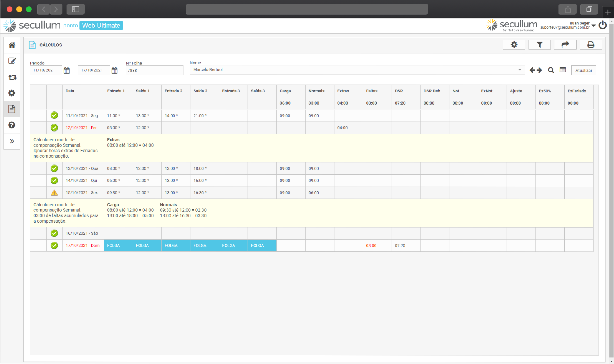The image size is (614, 364).
Task: Click the edit pencil sidebar icon
Action: click(x=12, y=61)
